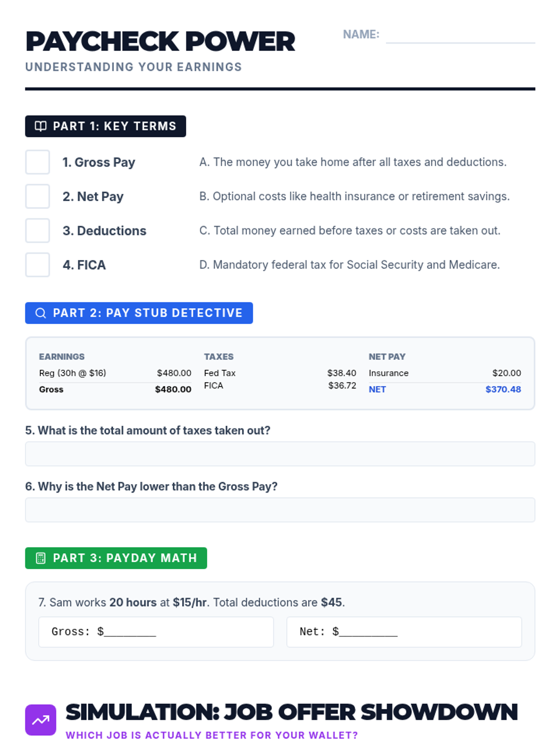
Task: Click answer field for Net Pay question
Action: pos(280,510)
